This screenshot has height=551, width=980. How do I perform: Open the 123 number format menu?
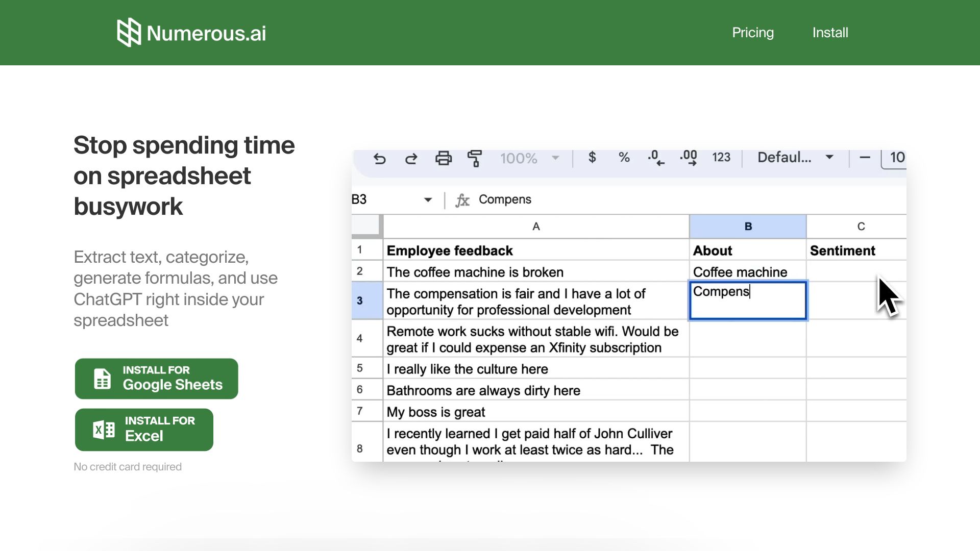coord(721,157)
